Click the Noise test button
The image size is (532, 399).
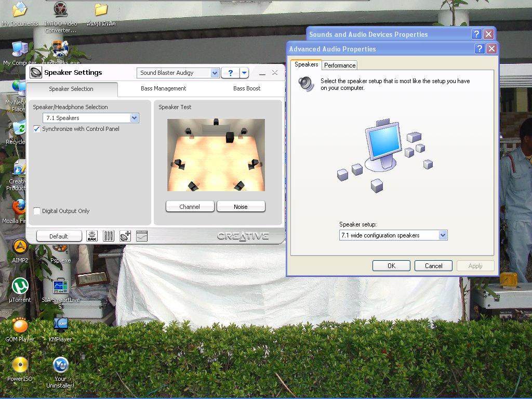(x=241, y=206)
